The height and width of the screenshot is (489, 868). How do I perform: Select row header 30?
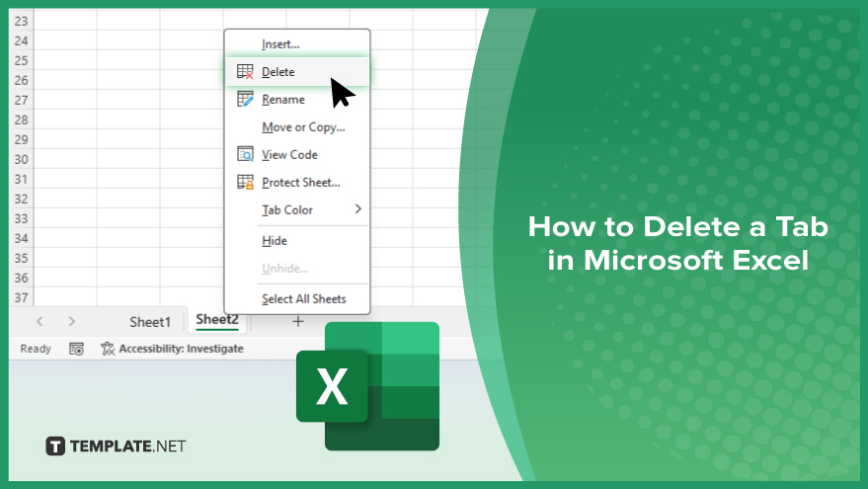coord(21,159)
